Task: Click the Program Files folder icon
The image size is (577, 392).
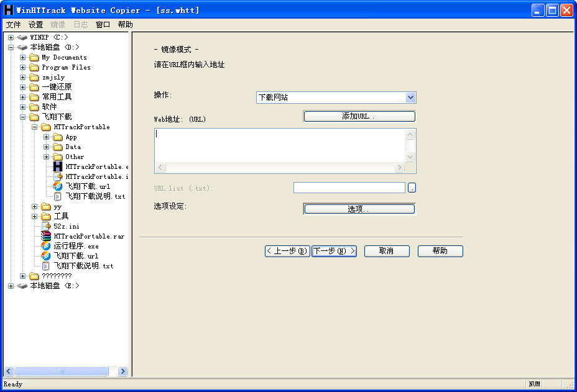Action: point(34,67)
